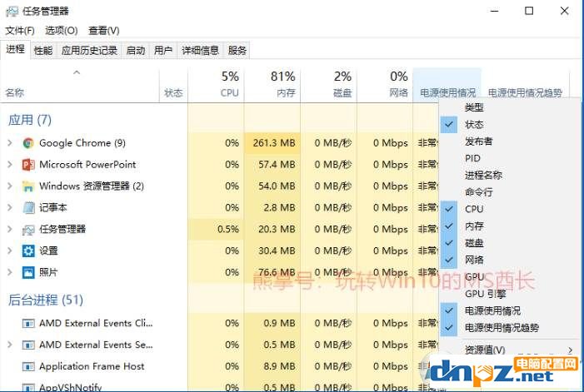Image resolution: width=584 pixels, height=392 pixels.
Task: Click the 0.5% CPU cell for 任务管理器
Action: (216, 230)
